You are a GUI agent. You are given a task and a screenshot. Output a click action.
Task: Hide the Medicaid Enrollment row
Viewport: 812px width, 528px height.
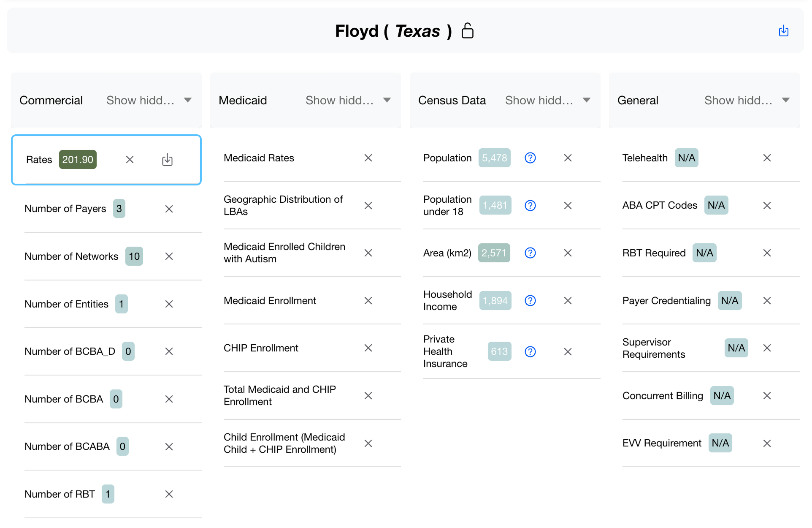tap(368, 301)
